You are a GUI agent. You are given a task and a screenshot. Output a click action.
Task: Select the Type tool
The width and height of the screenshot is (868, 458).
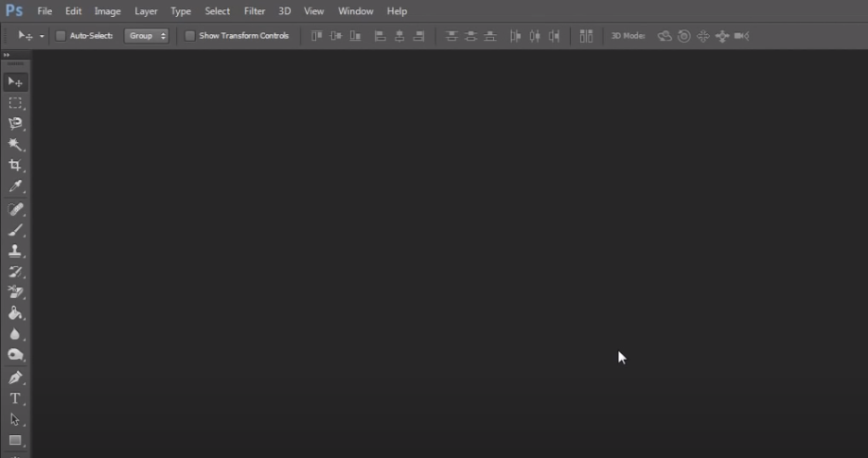pos(15,398)
